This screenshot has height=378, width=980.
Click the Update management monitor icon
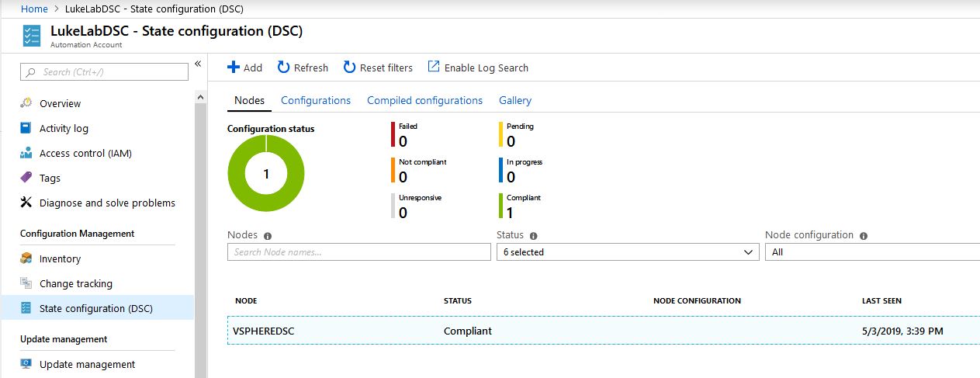coord(26,364)
